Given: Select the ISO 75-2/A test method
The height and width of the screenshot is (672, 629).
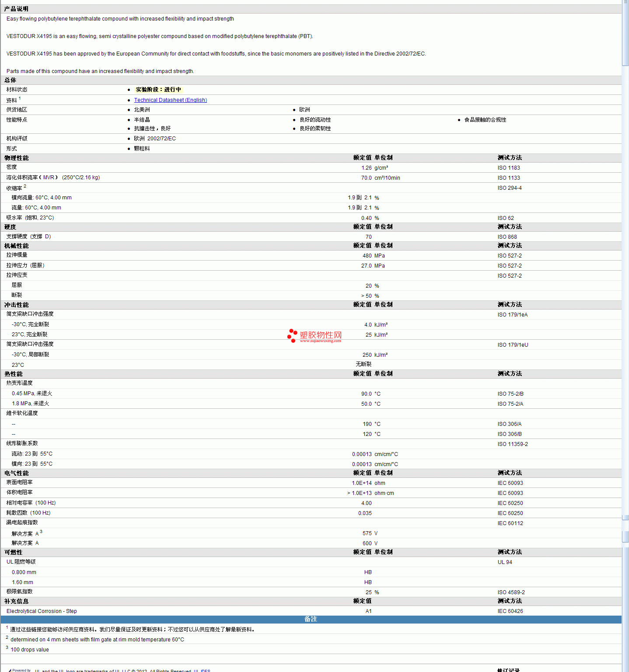Looking at the screenshot, I should tap(510, 404).
